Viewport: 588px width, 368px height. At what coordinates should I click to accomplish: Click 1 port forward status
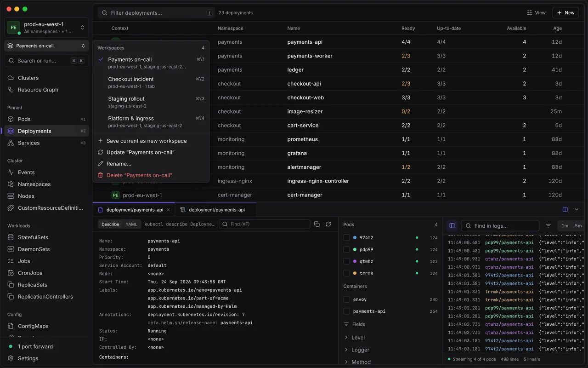point(46,346)
